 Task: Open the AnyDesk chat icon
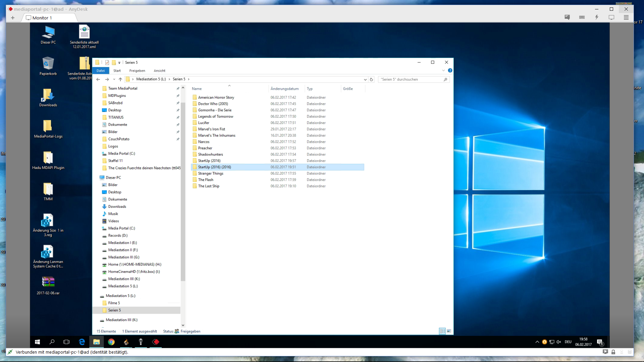point(567,17)
